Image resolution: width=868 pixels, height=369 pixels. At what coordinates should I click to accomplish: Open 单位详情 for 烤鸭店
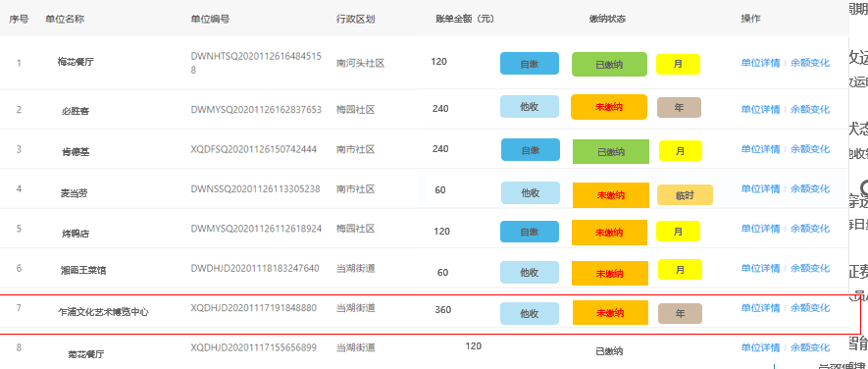(x=760, y=229)
